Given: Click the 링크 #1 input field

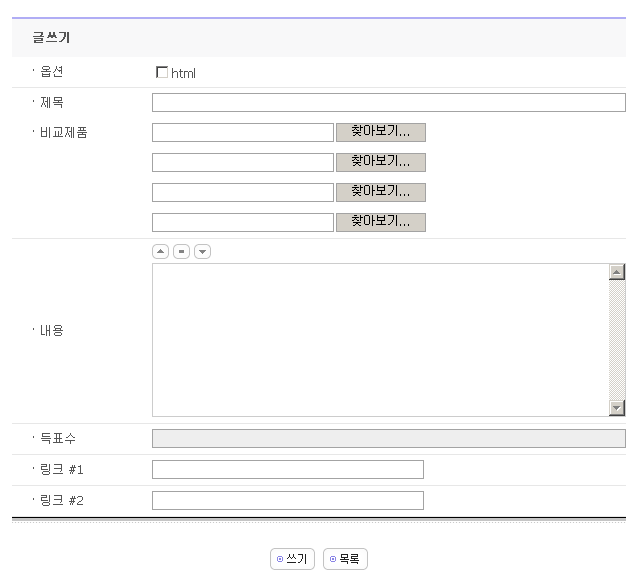Looking at the screenshot, I should coord(288,470).
